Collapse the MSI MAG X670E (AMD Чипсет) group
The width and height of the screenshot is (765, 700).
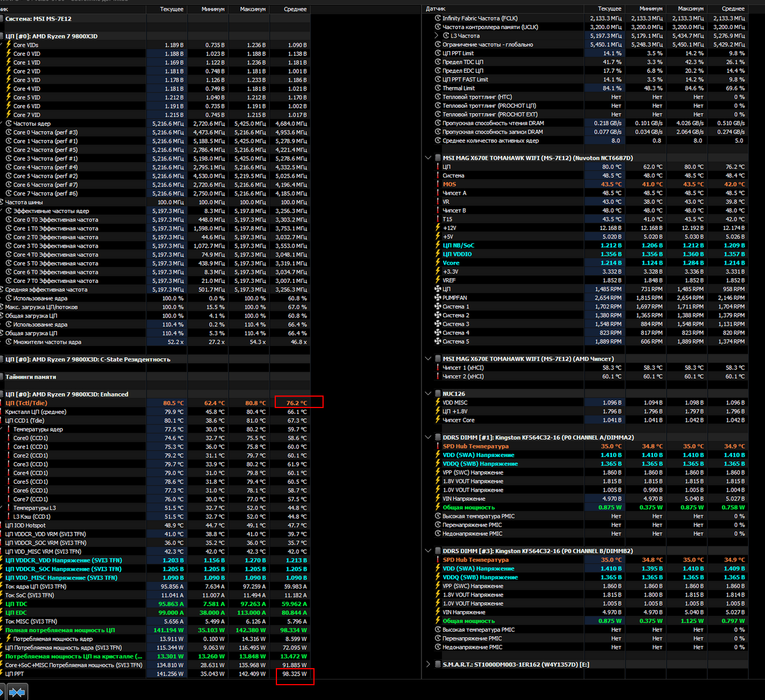(428, 359)
